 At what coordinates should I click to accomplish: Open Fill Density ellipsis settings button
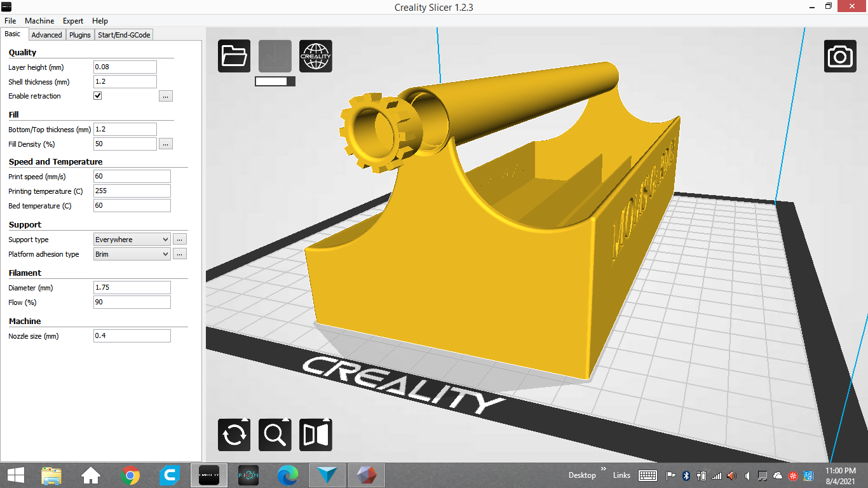166,144
